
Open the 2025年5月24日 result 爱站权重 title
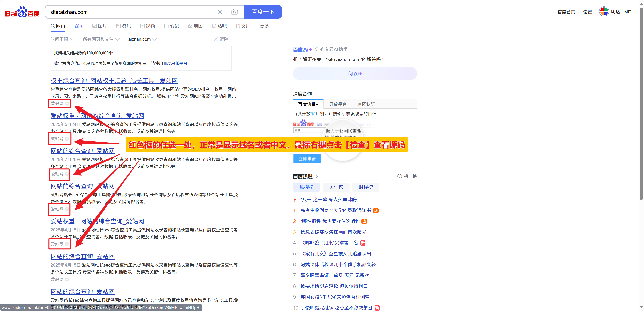(97, 116)
